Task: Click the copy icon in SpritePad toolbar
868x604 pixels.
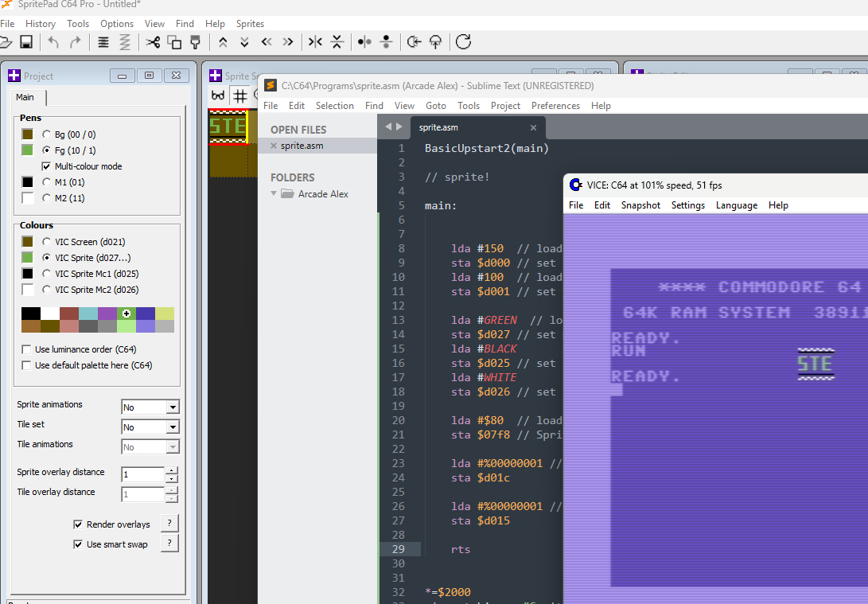Action: coord(174,42)
